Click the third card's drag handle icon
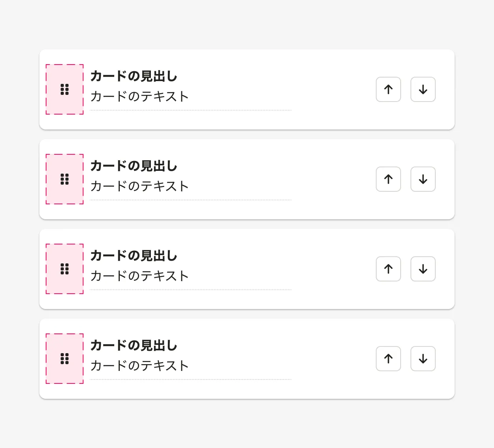The height and width of the screenshot is (448, 494). point(65,269)
